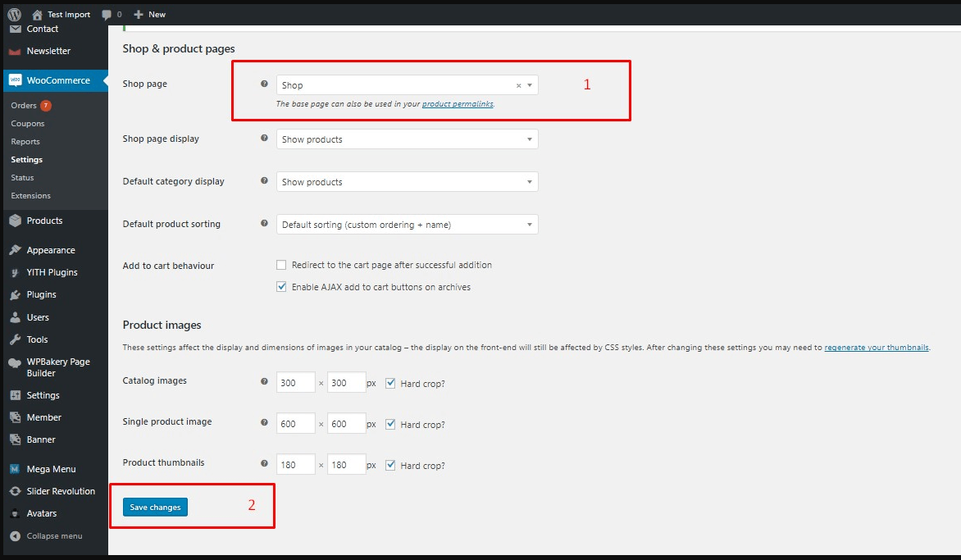Open the Test Import site home icon
The height and width of the screenshot is (560, 961).
(x=38, y=15)
